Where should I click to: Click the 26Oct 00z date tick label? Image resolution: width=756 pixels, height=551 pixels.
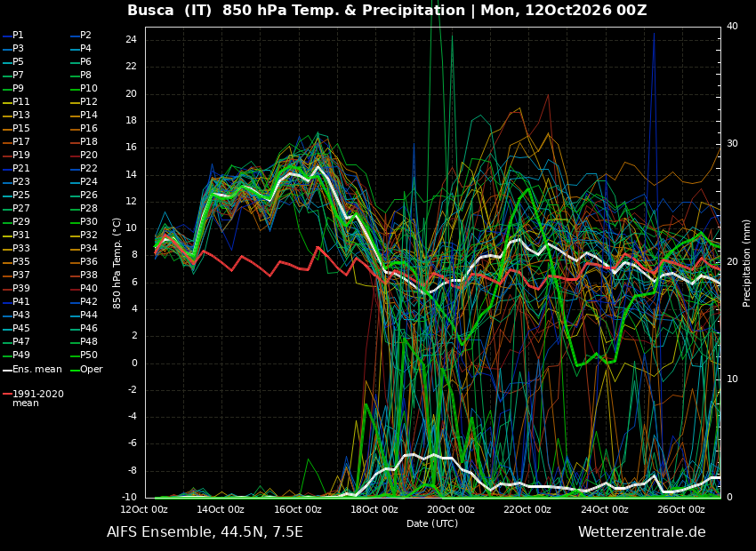pyautogui.click(x=680, y=509)
